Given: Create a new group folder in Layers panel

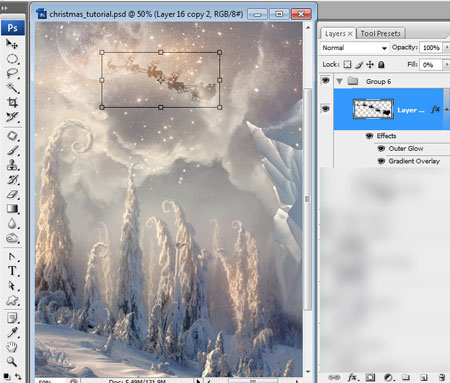Looking at the screenshot, I should tap(406, 377).
